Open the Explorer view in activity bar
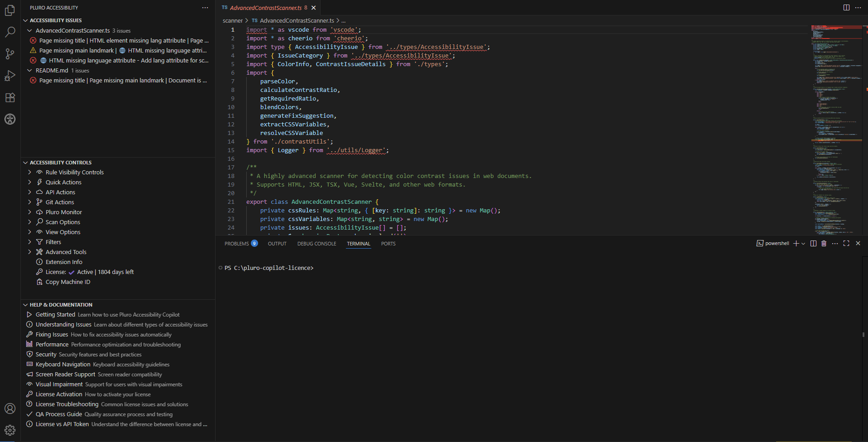This screenshot has width=868, height=442. (10, 10)
